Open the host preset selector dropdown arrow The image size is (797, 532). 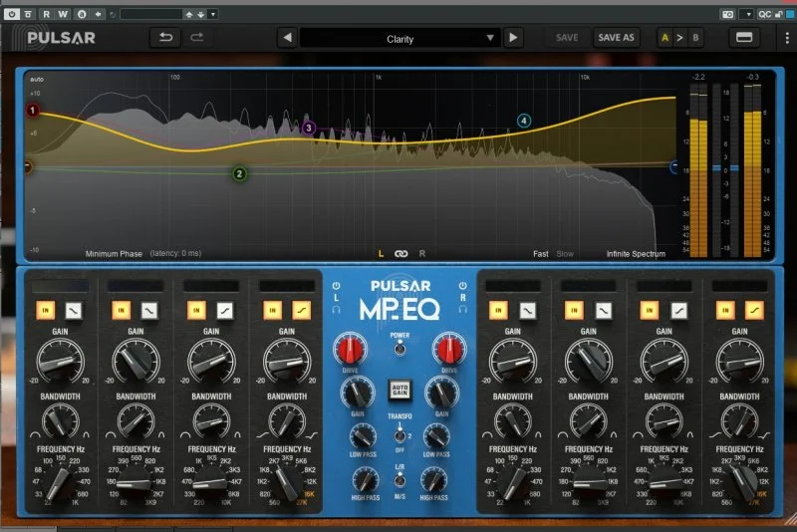213,14
